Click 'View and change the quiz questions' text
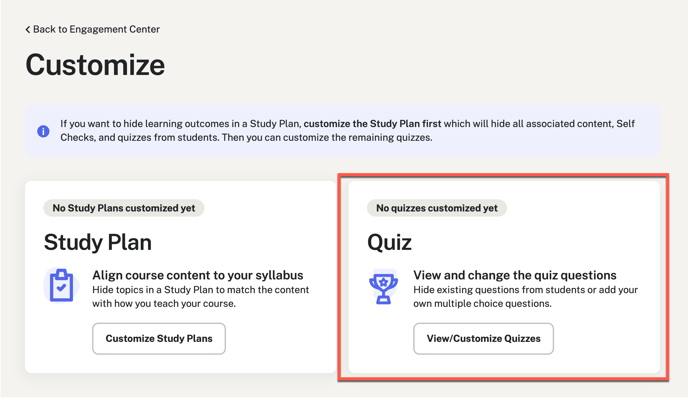The image size is (688, 401). [x=515, y=275]
